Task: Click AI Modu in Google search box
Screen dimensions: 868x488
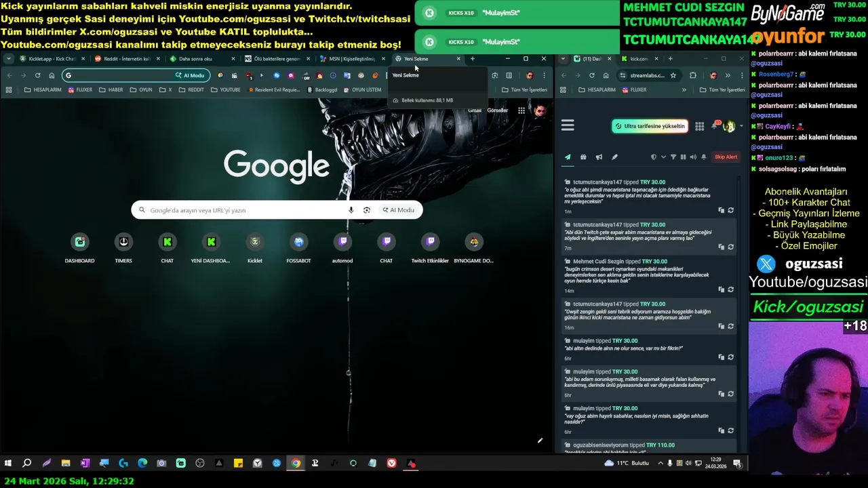Action: click(398, 210)
